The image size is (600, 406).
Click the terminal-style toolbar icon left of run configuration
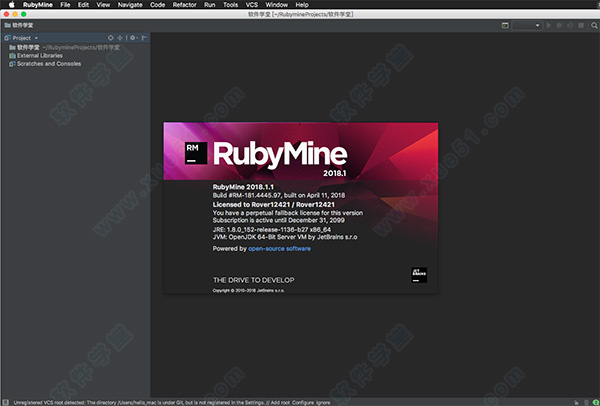[x=505, y=25]
